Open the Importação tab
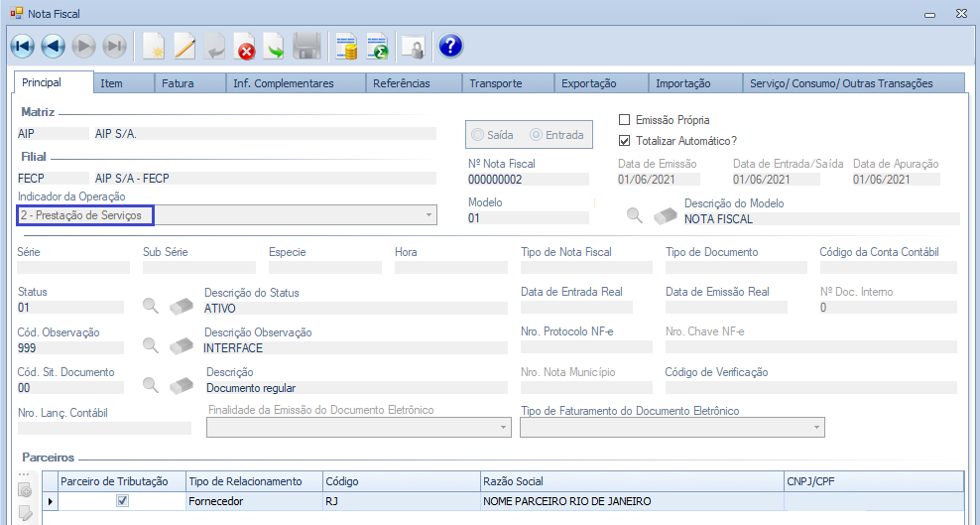This screenshot has height=525, width=980. tap(695, 83)
